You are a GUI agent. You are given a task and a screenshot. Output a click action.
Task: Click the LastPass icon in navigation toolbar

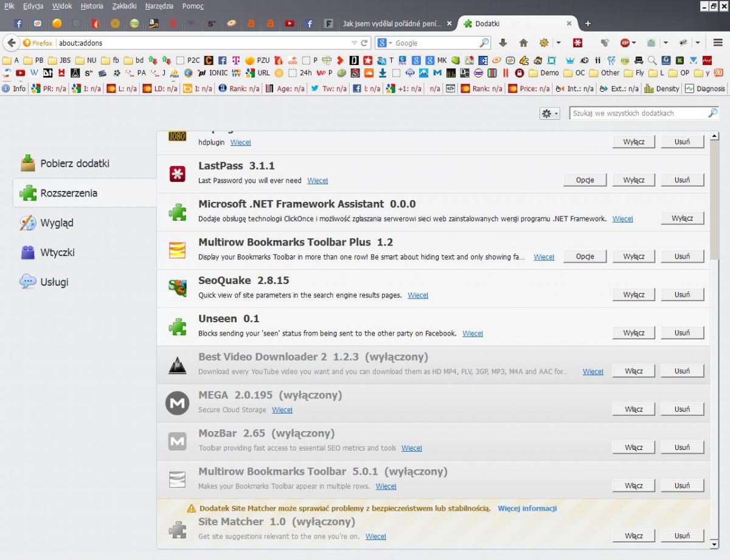pyautogui.click(x=578, y=43)
